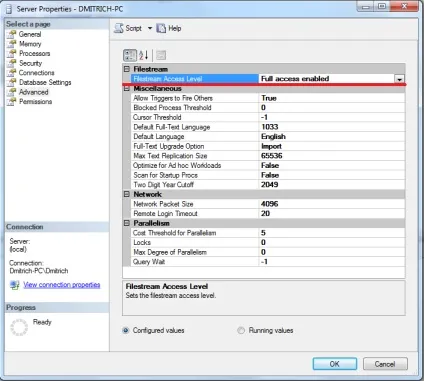Click the Script toolbar label
Image resolution: width=424 pixels, height=381 pixels.
134,28
